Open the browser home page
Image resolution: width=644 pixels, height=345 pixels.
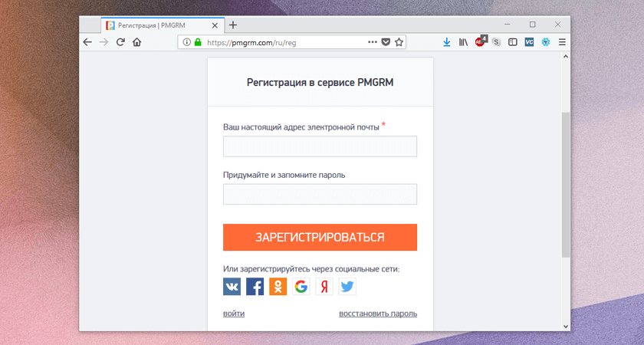(136, 42)
